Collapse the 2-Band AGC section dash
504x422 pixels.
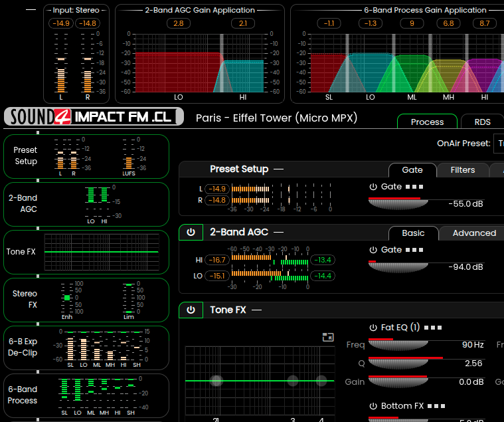click(278, 232)
